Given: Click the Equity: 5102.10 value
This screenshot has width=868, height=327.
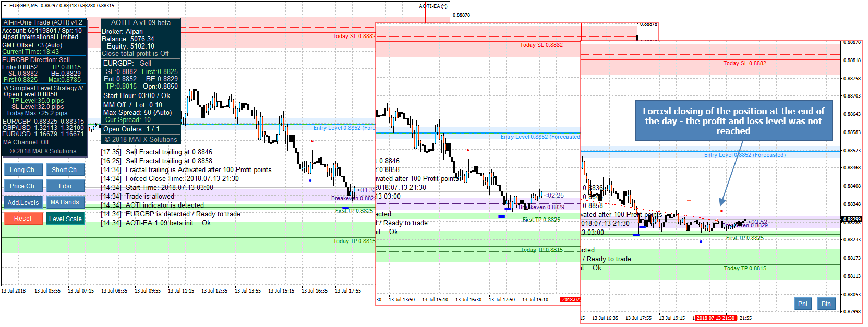Looking at the screenshot, I should (130, 46).
